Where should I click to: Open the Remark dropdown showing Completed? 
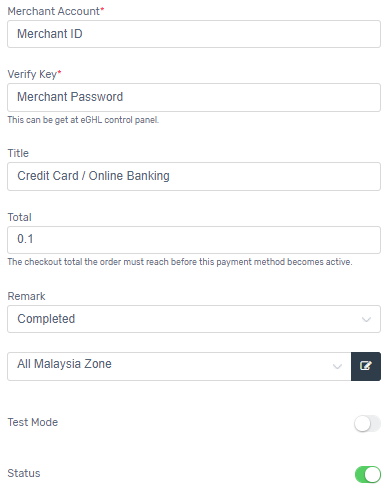(x=194, y=319)
